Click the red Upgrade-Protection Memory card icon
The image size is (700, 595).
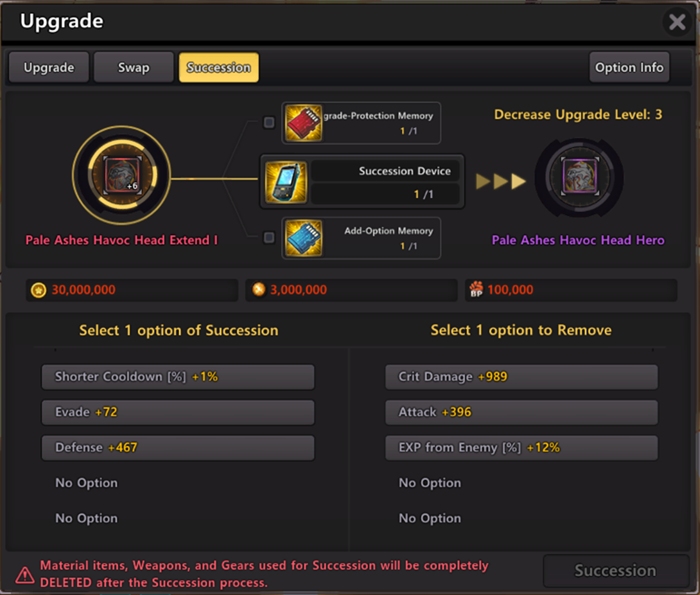click(x=304, y=123)
